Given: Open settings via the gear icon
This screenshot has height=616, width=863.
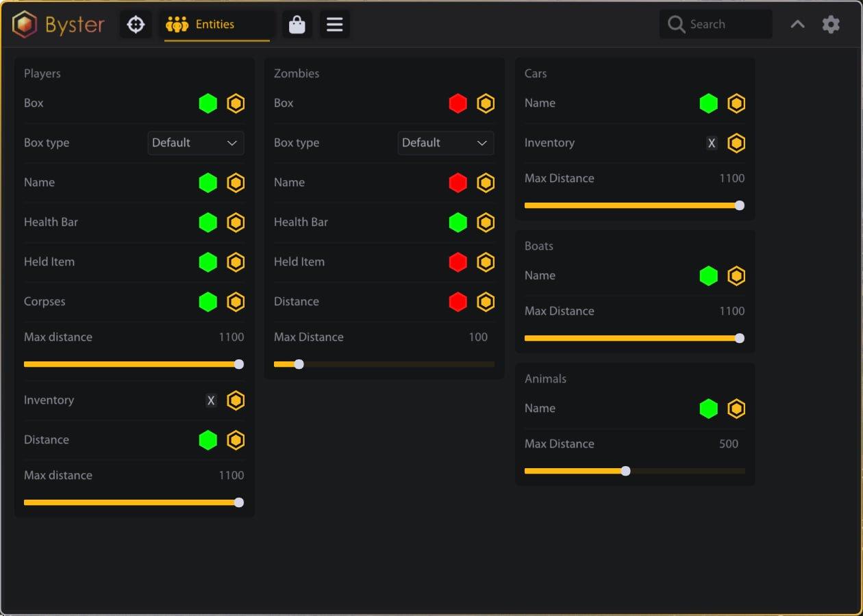Looking at the screenshot, I should coord(831,25).
